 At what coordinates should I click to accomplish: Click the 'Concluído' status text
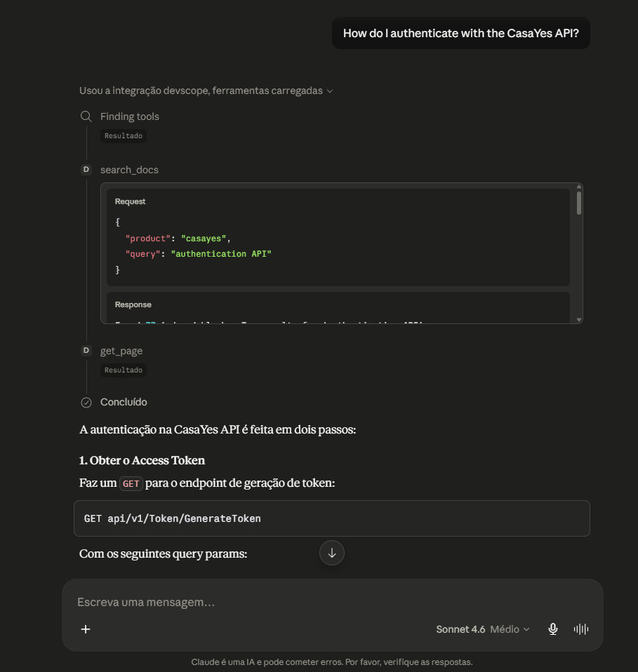(124, 402)
